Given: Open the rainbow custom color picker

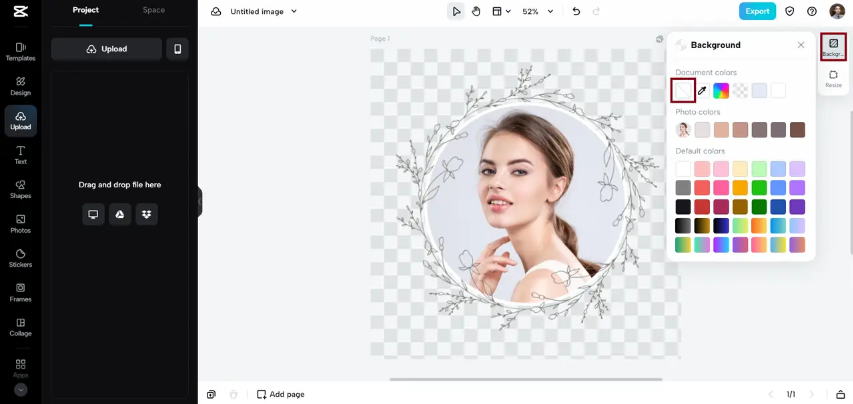Looking at the screenshot, I should pos(721,91).
